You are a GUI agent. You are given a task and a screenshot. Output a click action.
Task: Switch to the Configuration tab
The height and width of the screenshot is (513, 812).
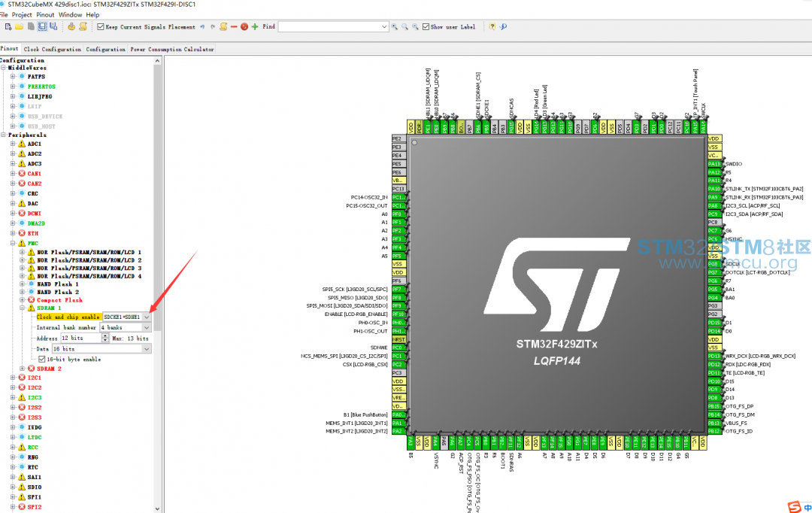point(106,49)
